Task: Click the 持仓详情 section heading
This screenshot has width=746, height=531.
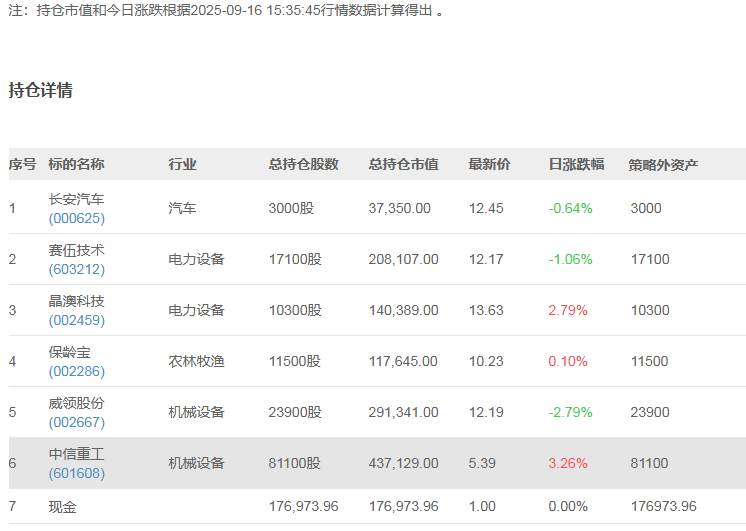Action: [x=40, y=90]
